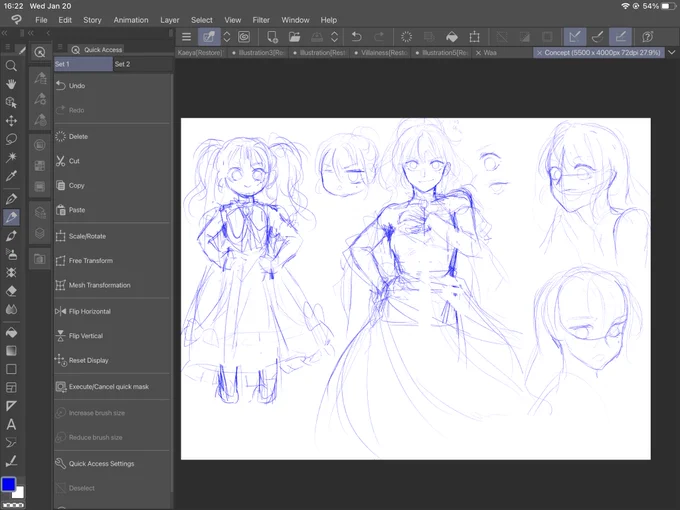
Task: Select the highlighted Pencil tool
Action: [11, 217]
